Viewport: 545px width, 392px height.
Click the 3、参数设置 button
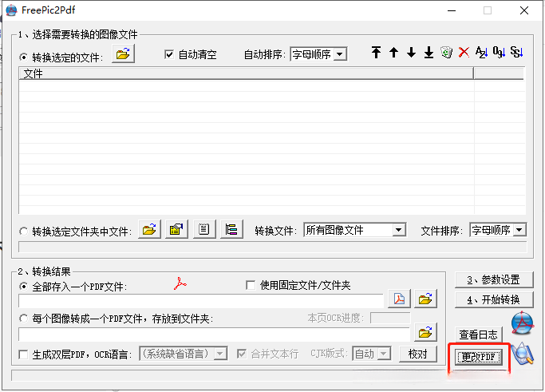[x=494, y=279]
